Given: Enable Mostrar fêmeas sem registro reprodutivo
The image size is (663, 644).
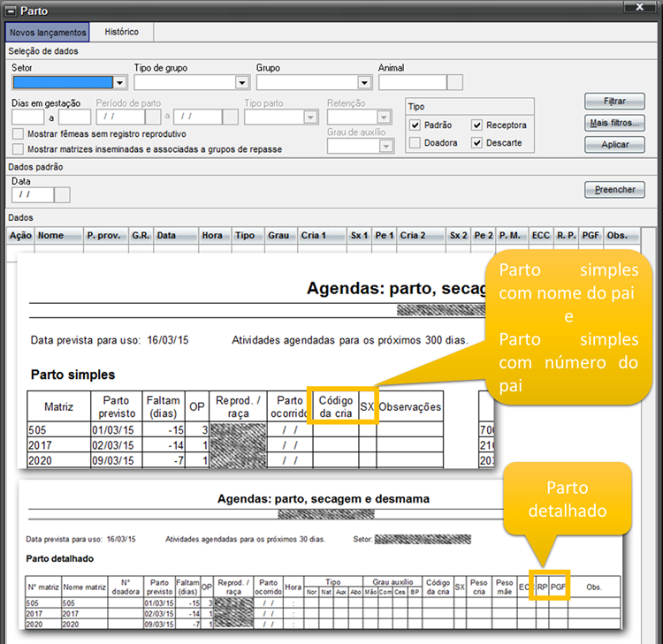Looking at the screenshot, I should coord(18,134).
